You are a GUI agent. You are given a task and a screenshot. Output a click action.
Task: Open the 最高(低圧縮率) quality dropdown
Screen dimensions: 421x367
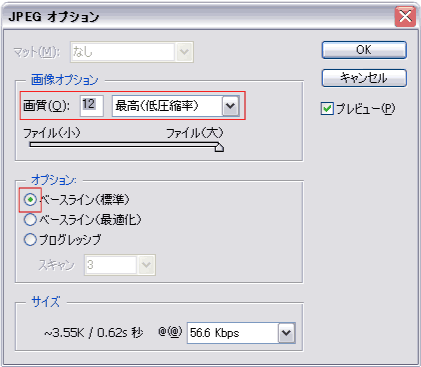click(x=176, y=106)
